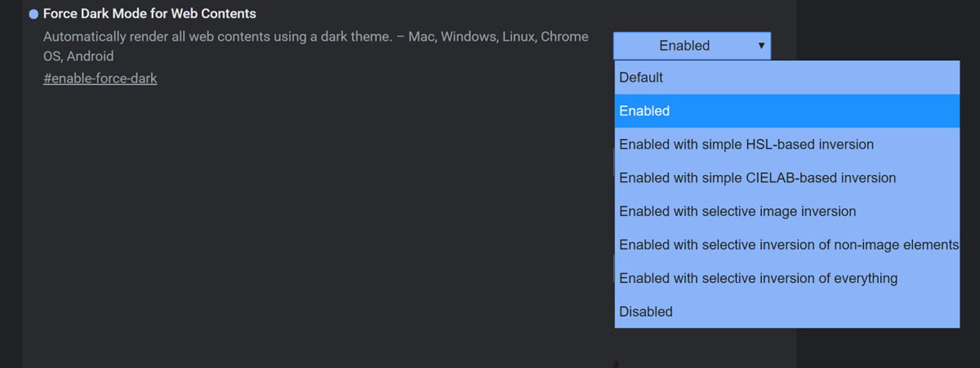Viewport: 980px width, 368px height.
Task: Select selective inversion of non-image elements
Action: coord(787,245)
